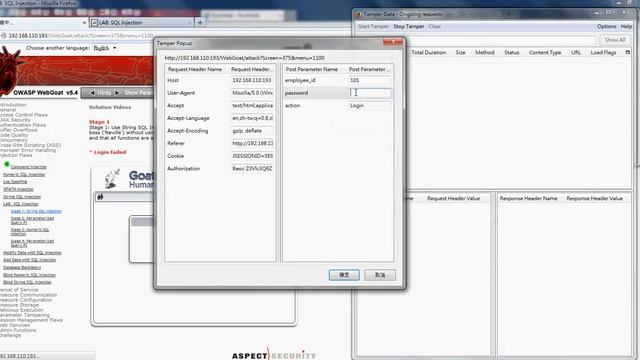Click the Hints button in the WebGoat toolbar
Viewport: 640px width, 360px height.
104,93
